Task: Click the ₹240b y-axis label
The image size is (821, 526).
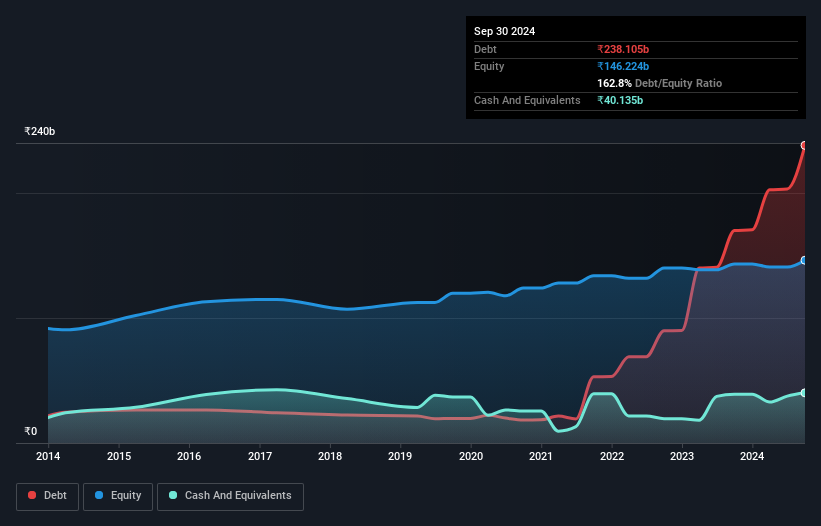Action: pyautogui.click(x=39, y=131)
